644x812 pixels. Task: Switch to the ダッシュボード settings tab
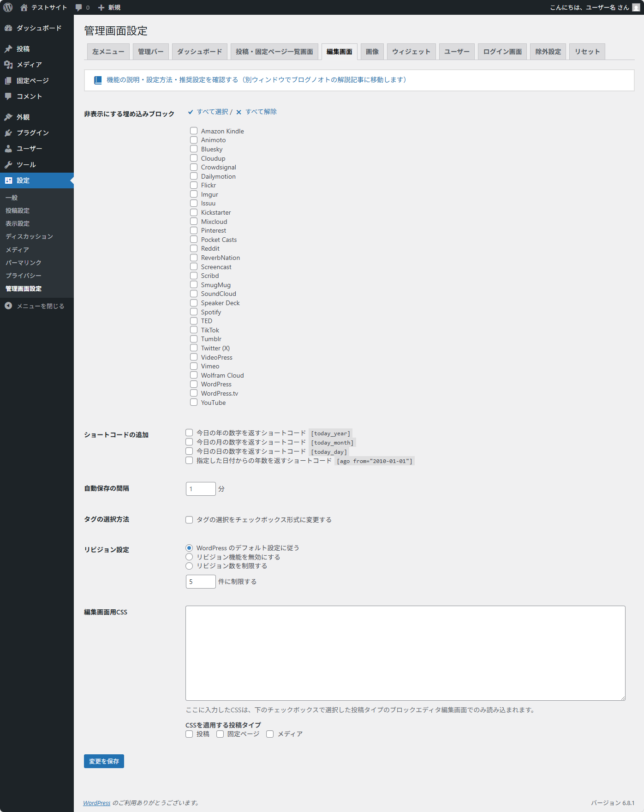point(200,52)
